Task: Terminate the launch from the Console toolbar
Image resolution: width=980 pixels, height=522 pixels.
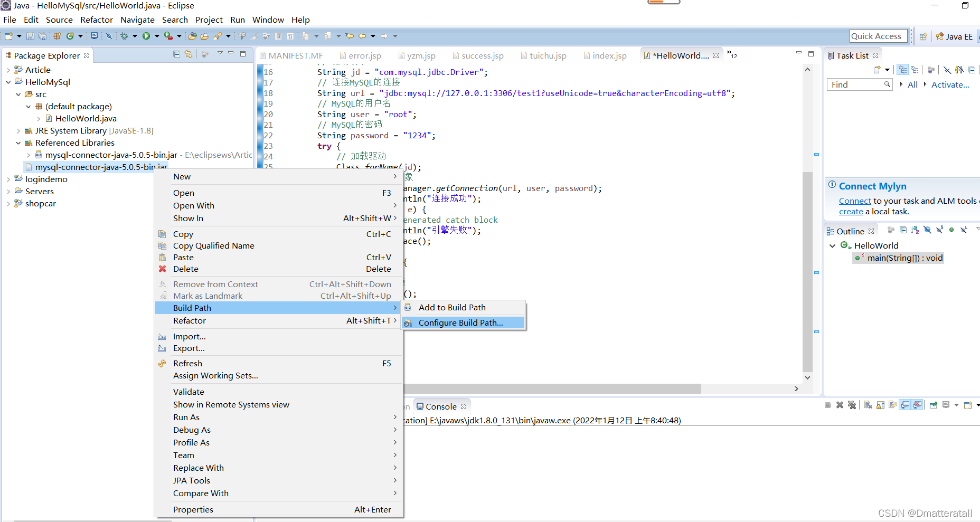Action: (827, 405)
